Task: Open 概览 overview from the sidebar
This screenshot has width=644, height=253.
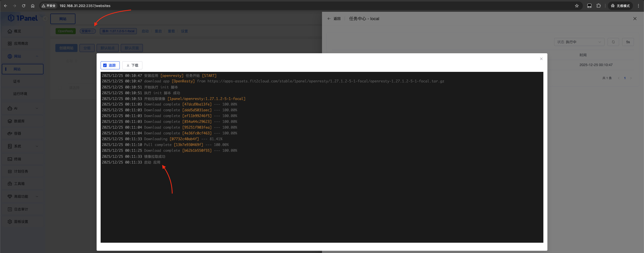Action: click(x=18, y=31)
